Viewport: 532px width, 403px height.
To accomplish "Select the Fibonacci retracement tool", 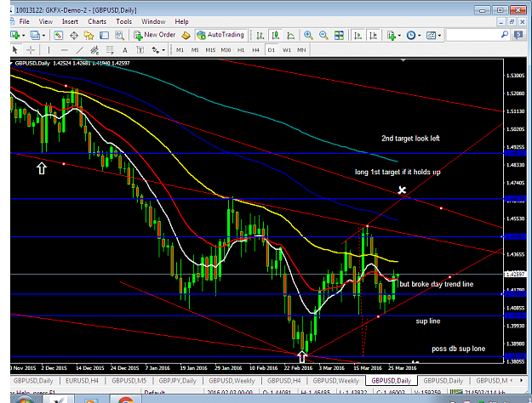I will point(110,50).
